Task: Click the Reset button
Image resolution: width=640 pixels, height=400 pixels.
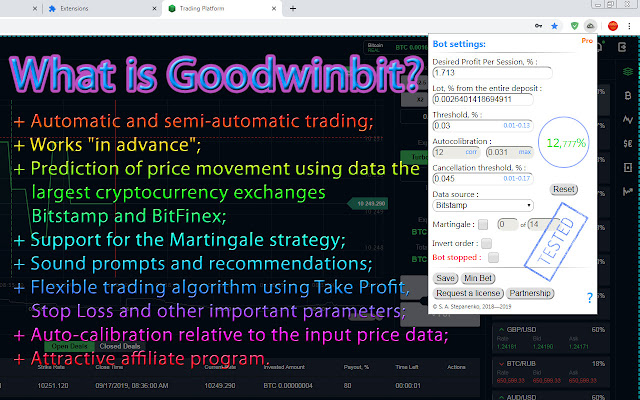Action: click(564, 189)
